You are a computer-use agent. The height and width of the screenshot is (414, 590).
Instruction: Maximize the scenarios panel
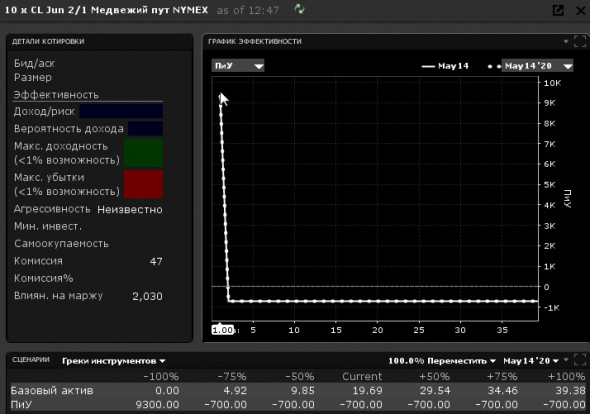coord(580,359)
